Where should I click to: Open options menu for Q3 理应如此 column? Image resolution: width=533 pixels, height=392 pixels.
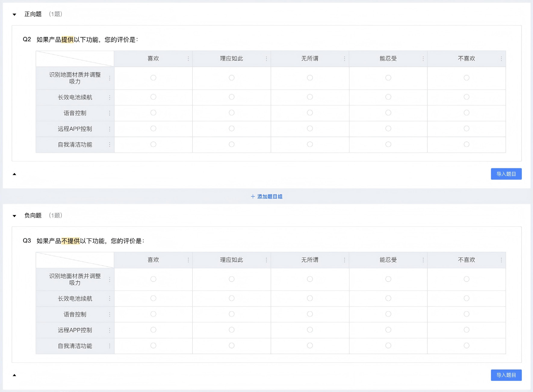click(266, 260)
